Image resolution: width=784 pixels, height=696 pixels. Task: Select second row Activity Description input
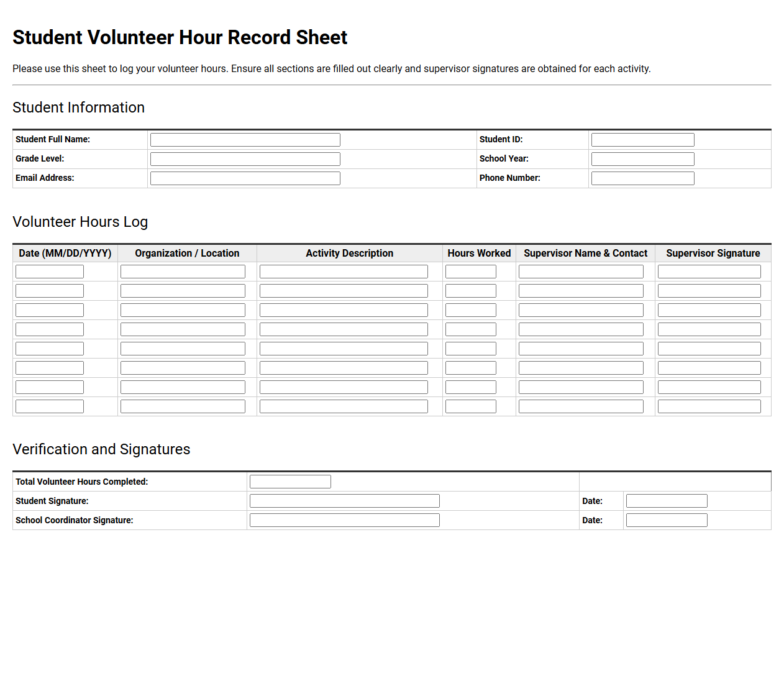click(344, 291)
